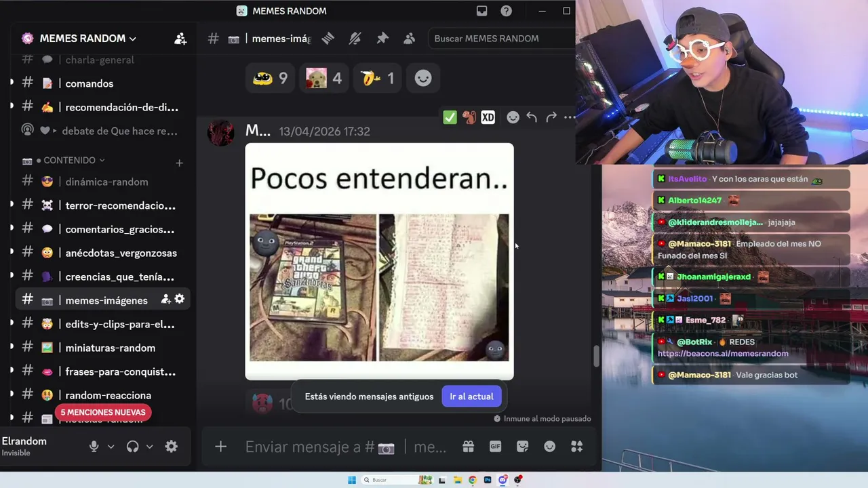
Task: Click the Buscar MEMES RANDOM search field
Action: point(501,39)
